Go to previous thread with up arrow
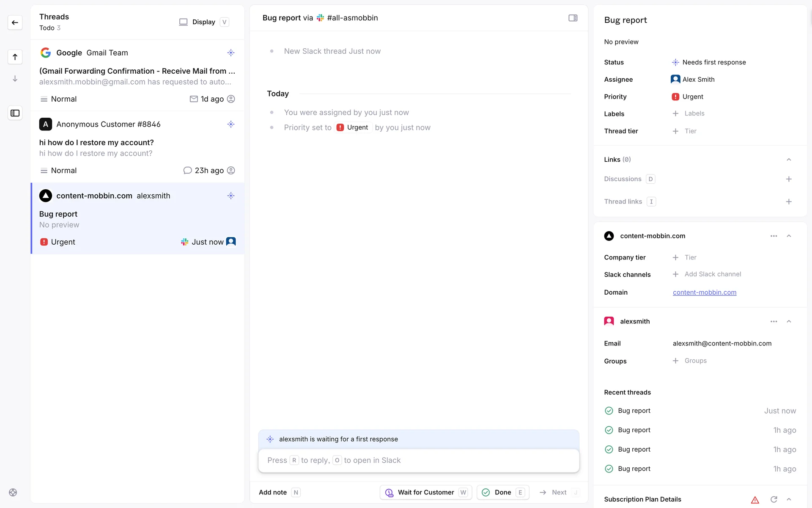 point(15,57)
